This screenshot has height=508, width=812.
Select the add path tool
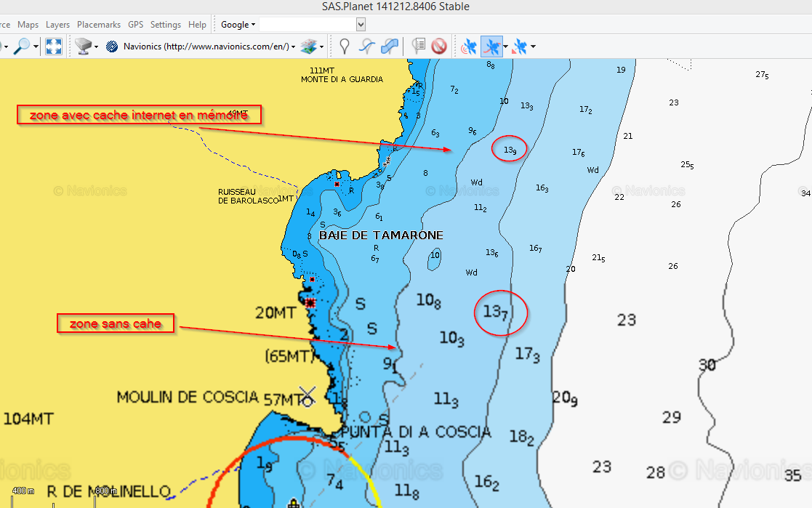click(367, 46)
